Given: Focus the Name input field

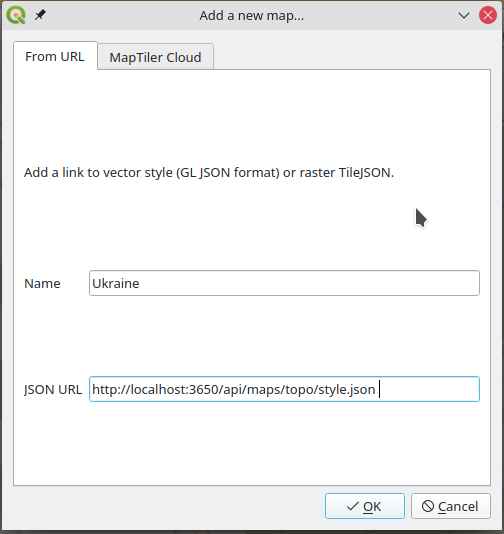Looking at the screenshot, I should point(284,283).
